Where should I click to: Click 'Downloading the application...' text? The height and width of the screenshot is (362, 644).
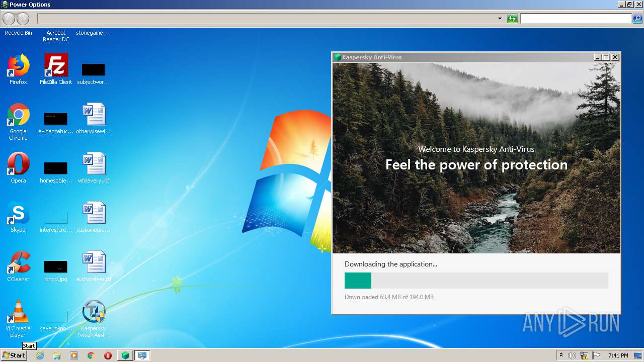coord(391,264)
